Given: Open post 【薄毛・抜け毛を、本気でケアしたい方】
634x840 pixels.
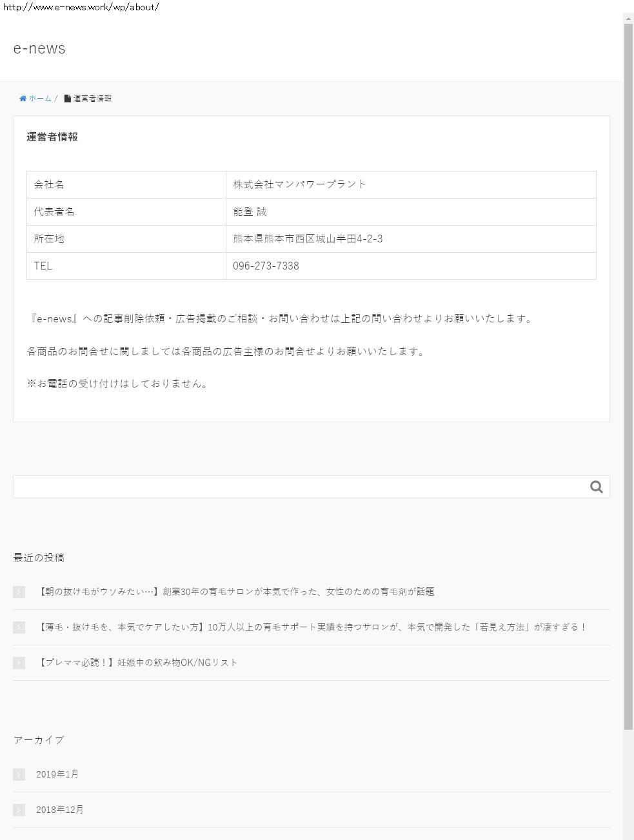Looking at the screenshot, I should [312, 627].
